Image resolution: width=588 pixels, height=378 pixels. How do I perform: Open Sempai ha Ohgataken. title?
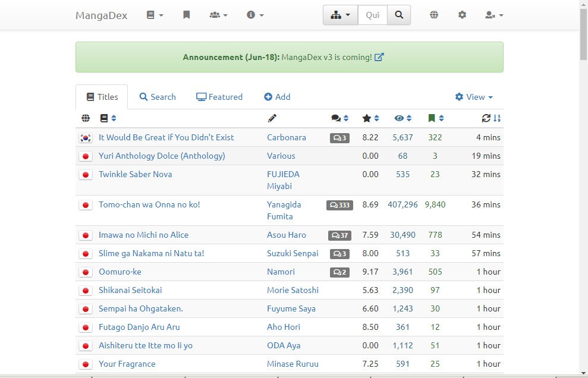(141, 308)
